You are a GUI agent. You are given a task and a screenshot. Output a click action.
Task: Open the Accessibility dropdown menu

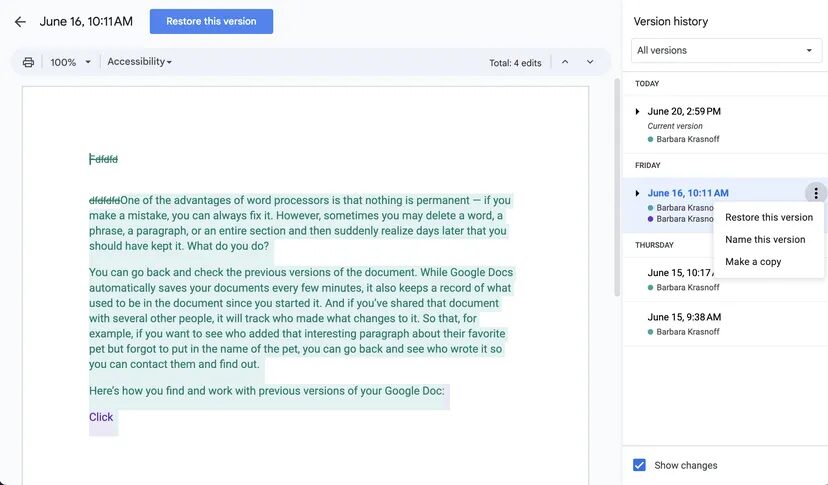click(139, 62)
